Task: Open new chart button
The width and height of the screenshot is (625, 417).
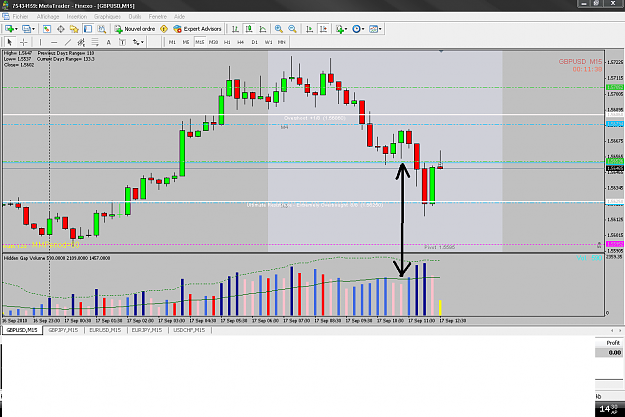Action: coord(9,29)
